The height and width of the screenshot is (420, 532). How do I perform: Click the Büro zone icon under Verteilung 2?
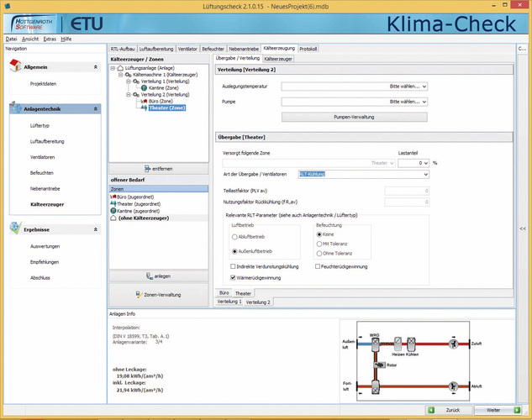pos(145,101)
